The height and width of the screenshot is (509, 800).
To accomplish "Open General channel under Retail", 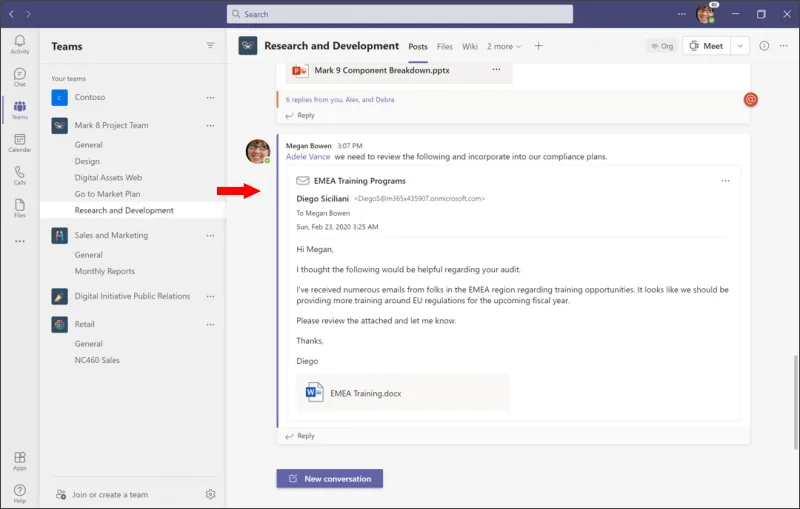I will pyautogui.click(x=88, y=344).
